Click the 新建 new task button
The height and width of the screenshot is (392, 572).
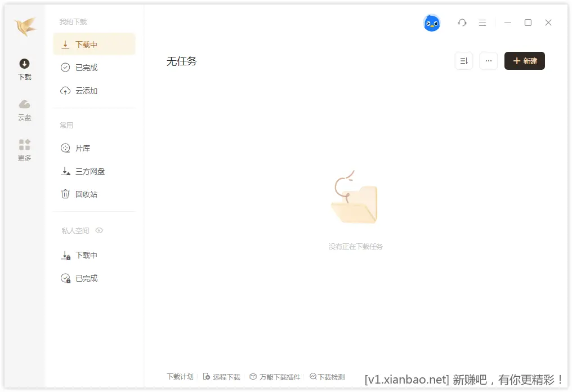coord(524,61)
